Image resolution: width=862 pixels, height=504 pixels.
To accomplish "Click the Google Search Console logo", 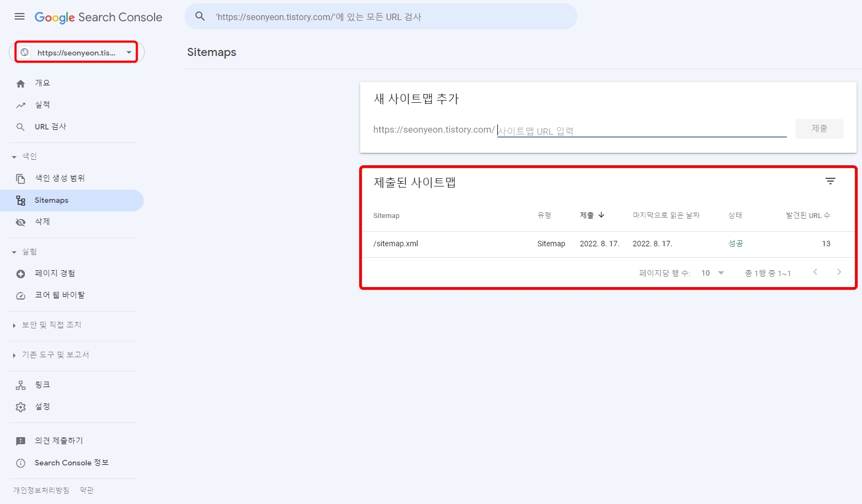I will [98, 17].
